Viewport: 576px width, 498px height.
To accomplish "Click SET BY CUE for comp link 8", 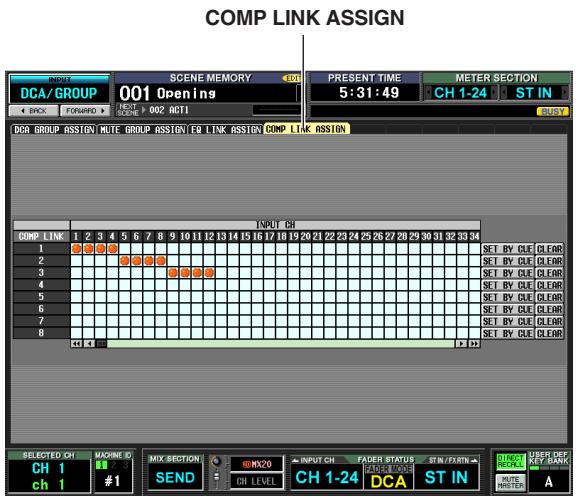I will pos(507,333).
